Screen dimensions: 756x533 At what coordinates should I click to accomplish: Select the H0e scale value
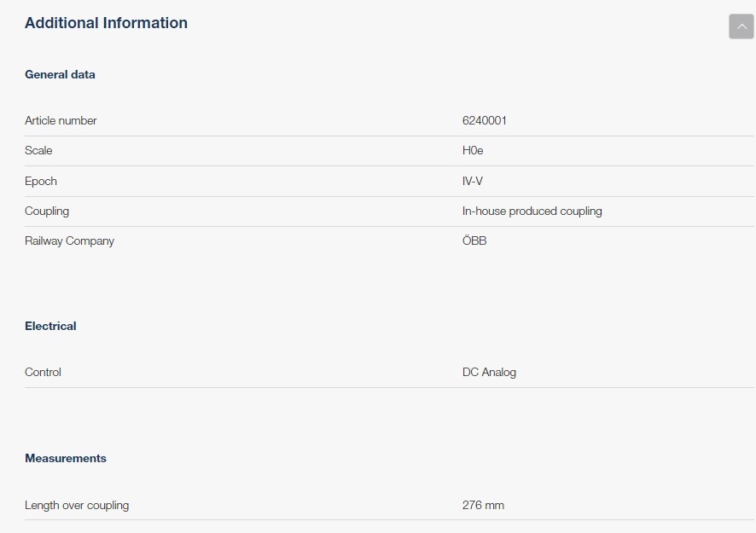473,151
